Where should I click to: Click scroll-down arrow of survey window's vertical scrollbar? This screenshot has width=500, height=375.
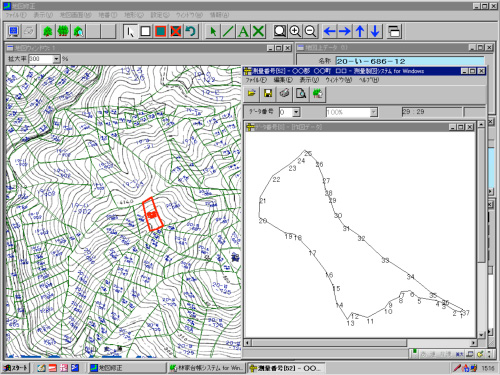(x=481, y=335)
